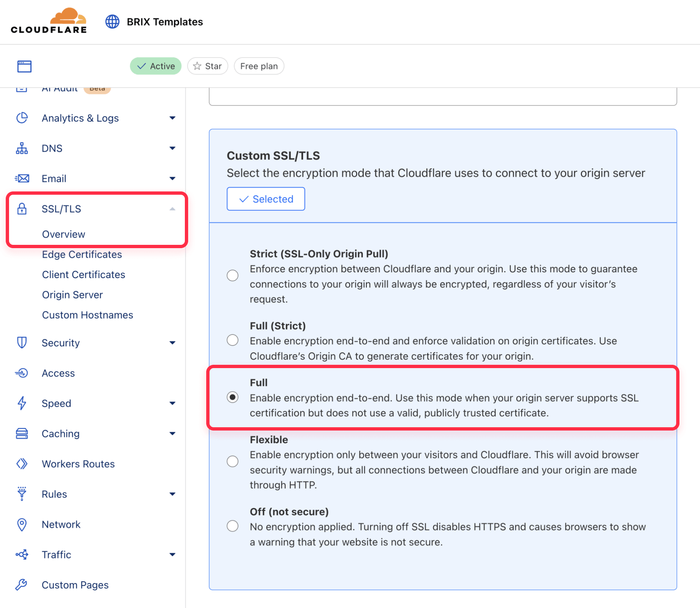Expand the Security section arrow
Viewport: 700px width, 608px height.
173,343
